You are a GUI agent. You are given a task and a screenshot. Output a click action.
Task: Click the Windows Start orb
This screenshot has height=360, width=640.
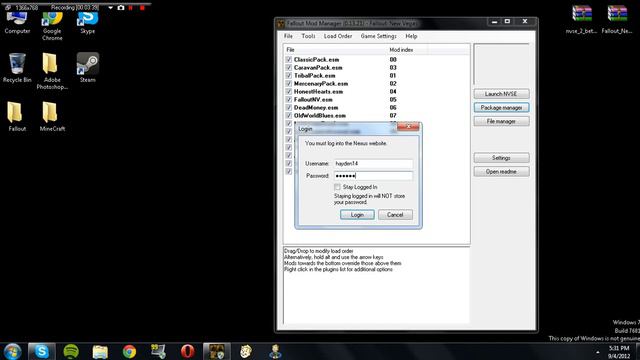click(x=12, y=351)
